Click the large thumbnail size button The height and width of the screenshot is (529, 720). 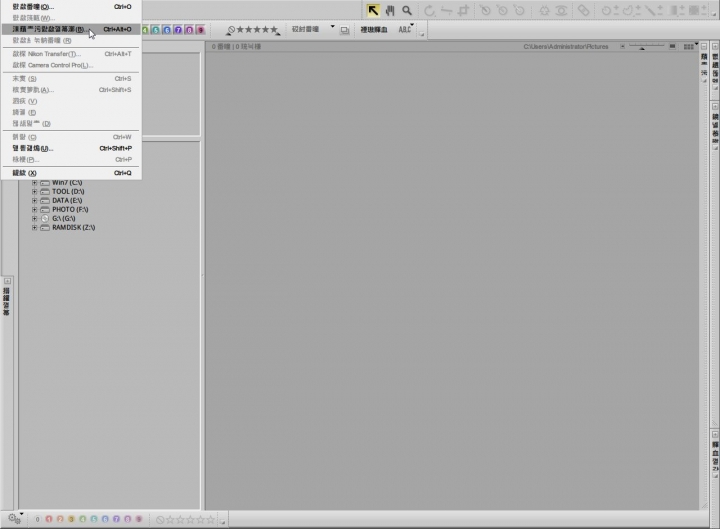tap(672, 46)
